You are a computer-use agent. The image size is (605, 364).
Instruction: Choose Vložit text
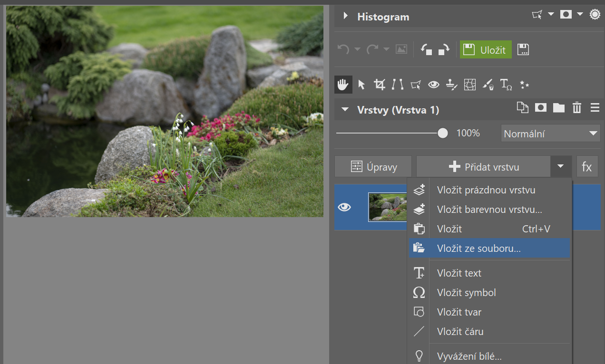pos(489,273)
